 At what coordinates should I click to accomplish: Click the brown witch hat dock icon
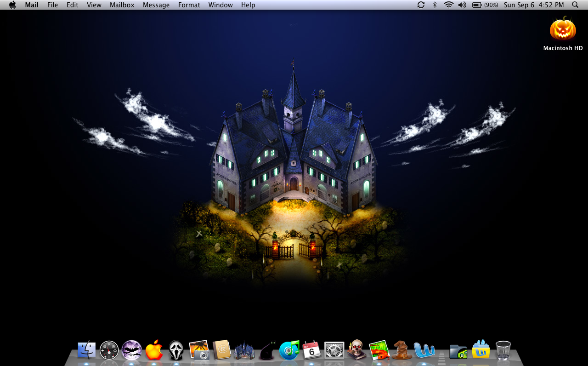401,350
